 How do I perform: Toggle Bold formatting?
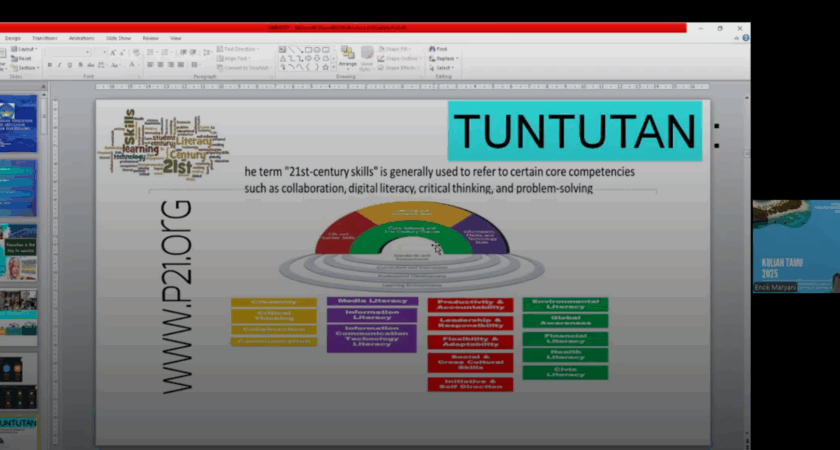[50, 64]
